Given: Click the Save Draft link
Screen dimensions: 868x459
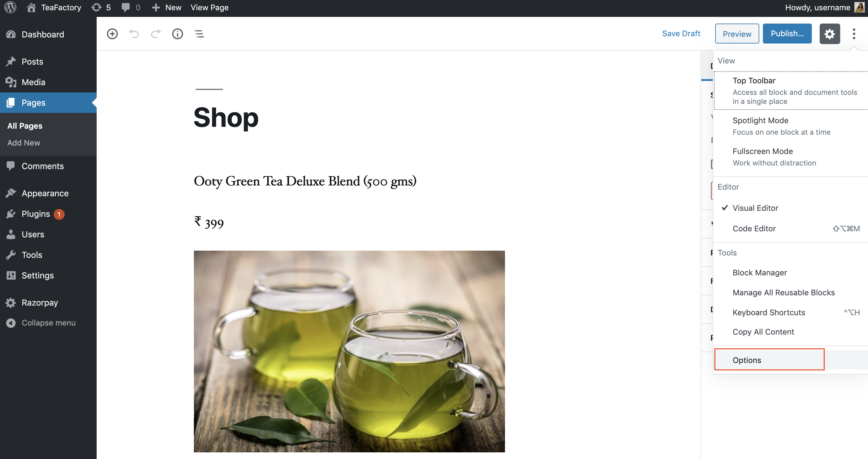Looking at the screenshot, I should coord(681,34).
